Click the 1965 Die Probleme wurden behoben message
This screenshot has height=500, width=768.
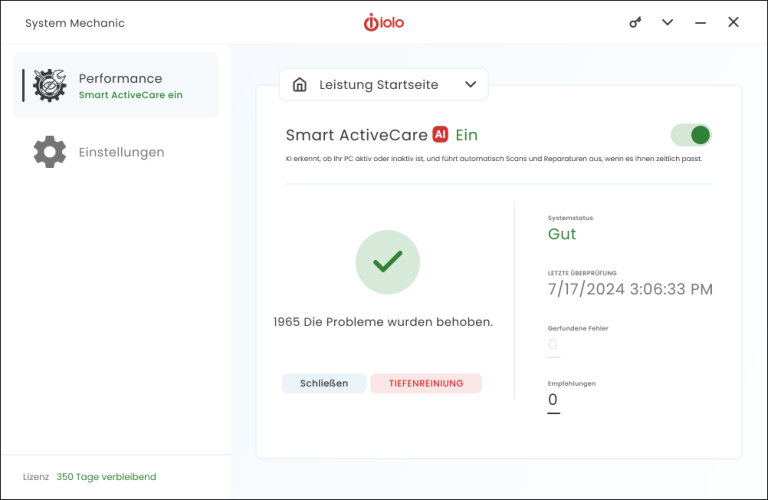[383, 322]
